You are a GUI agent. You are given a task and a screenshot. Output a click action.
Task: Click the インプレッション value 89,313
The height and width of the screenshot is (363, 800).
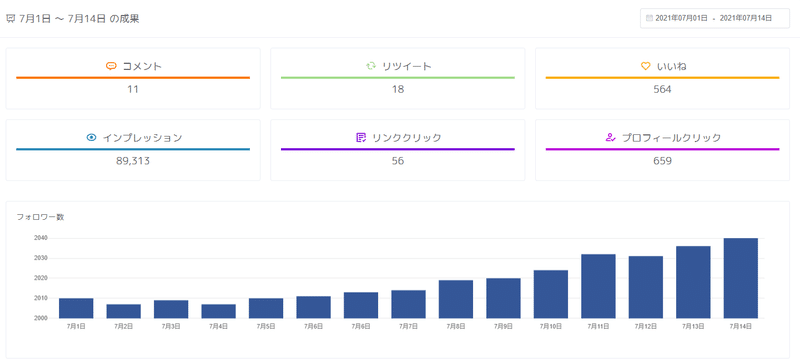click(x=133, y=161)
